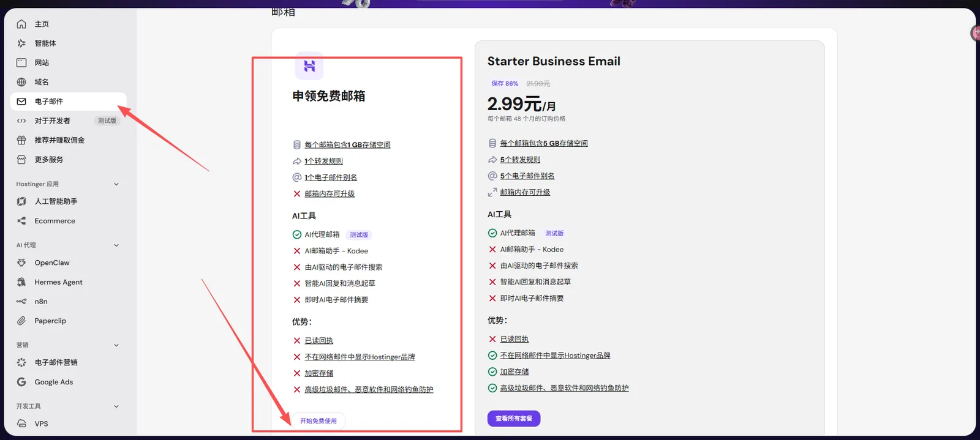980x440 pixels.
Task: Click the Starter Business Email heading
Action: 554,61
